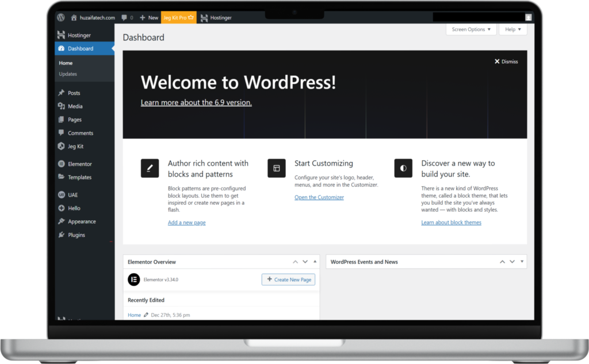Click the plus icon next to New
Viewport: 589px width, 364px height.
click(x=143, y=18)
